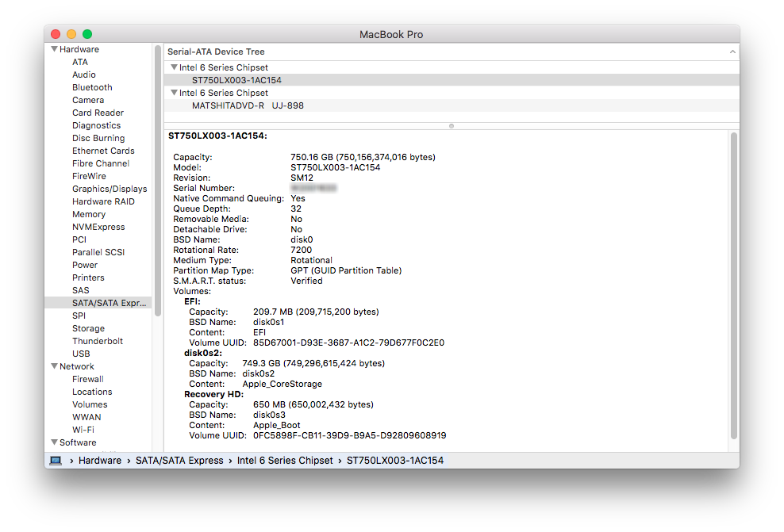Select NVMExpress in the sidebar

pos(98,227)
